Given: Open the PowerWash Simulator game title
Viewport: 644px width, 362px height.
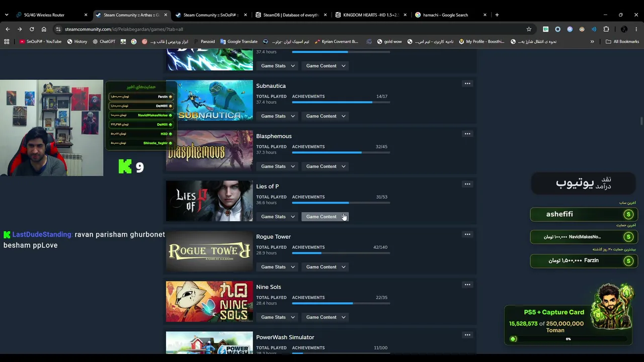Looking at the screenshot, I should (285, 337).
